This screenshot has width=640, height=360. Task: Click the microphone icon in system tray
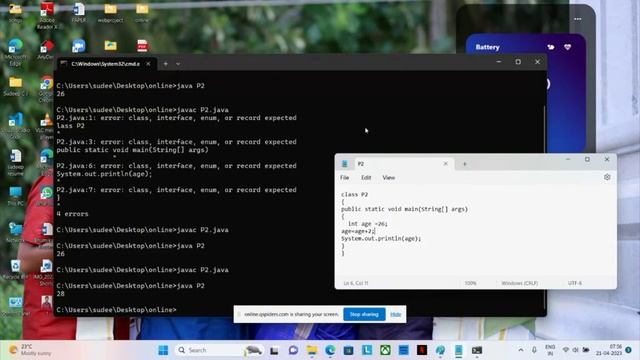pos(534,350)
